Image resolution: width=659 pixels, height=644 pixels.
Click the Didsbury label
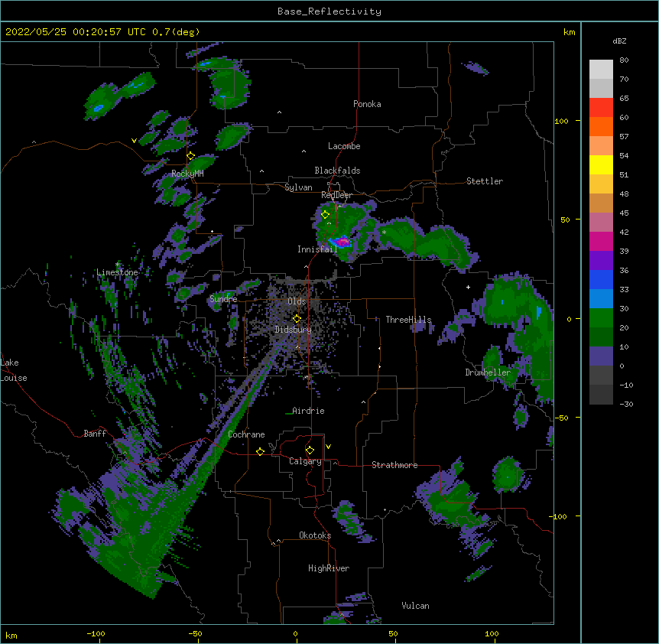(x=294, y=330)
